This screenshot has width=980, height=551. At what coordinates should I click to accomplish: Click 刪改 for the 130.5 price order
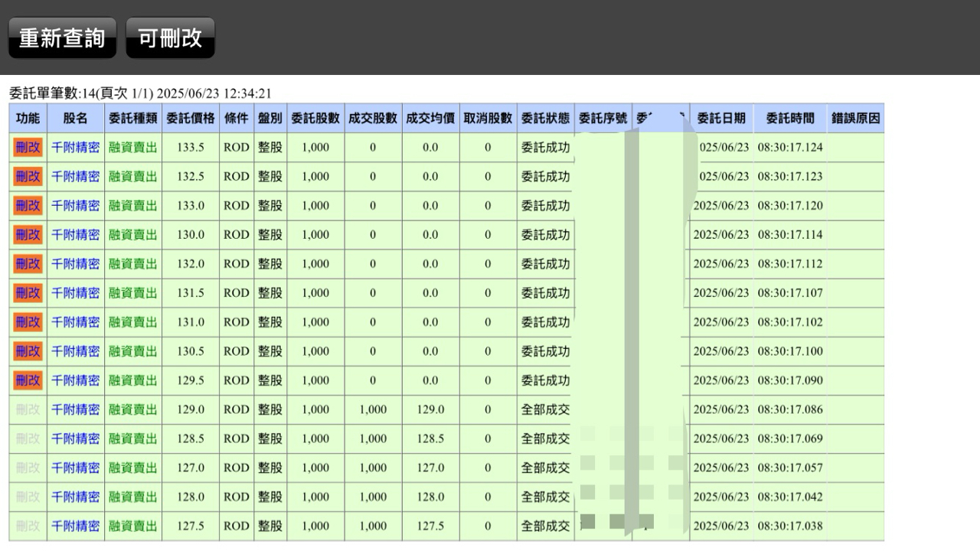tap(28, 350)
